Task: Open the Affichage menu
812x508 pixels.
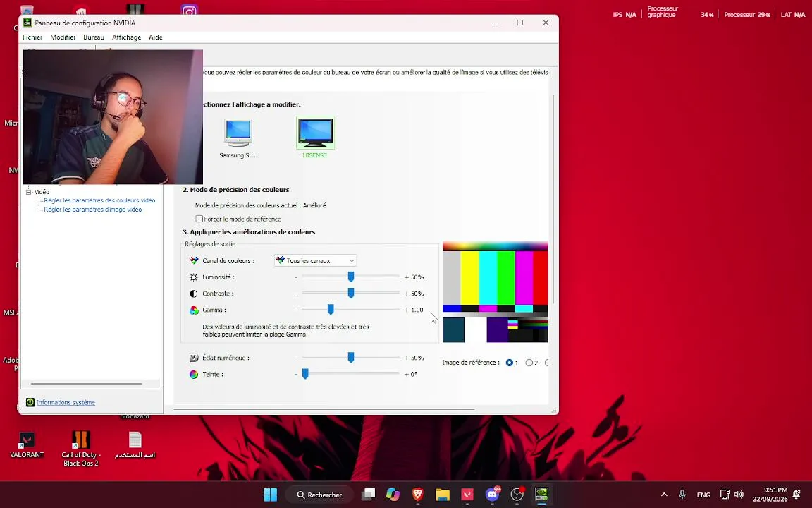Action: click(x=126, y=37)
